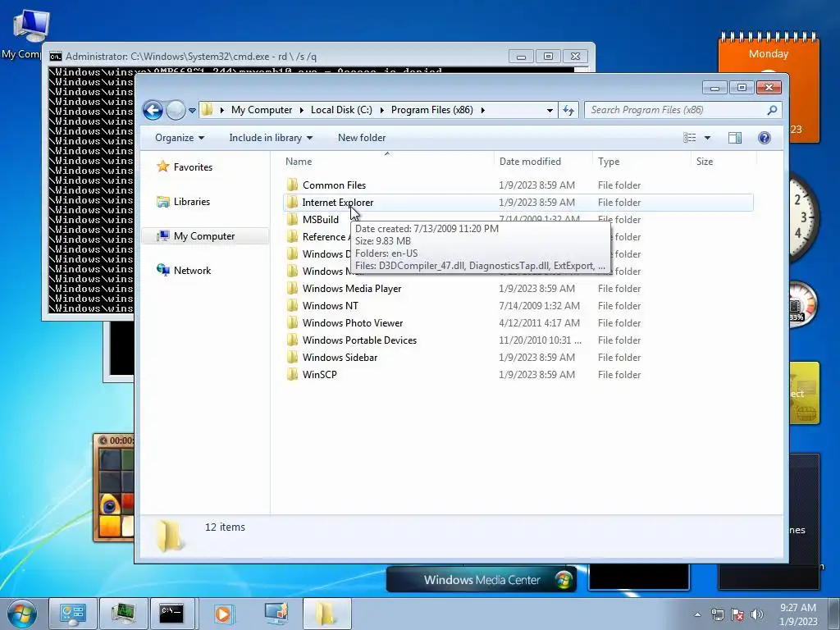Select Windows Media Player folder icon
Image resolution: width=840 pixels, height=630 pixels.
pyautogui.click(x=293, y=289)
